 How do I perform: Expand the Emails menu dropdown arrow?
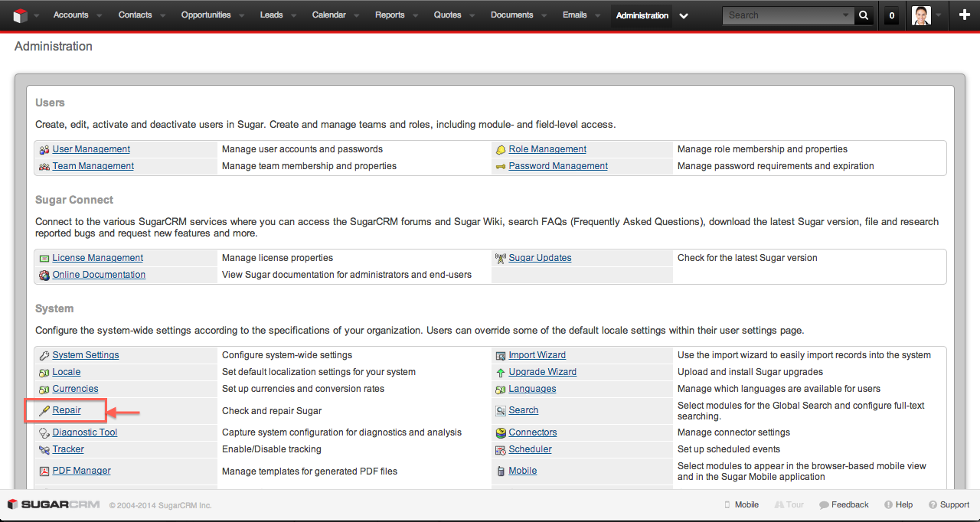coord(599,15)
